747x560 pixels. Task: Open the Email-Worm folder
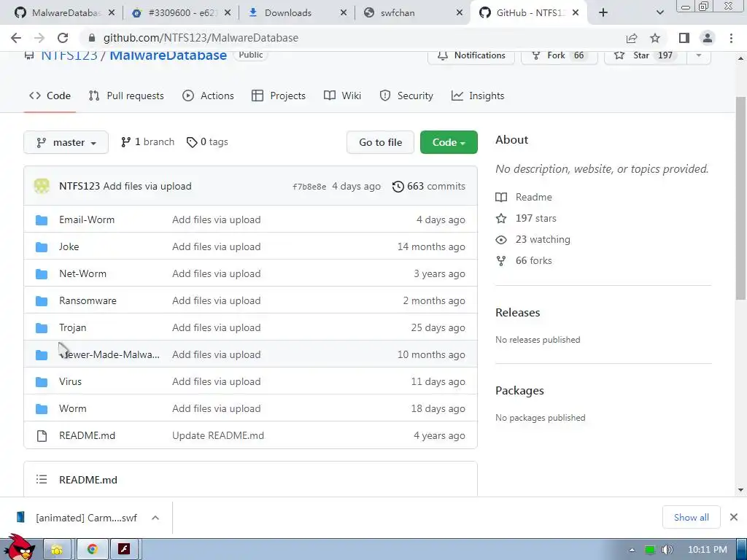(x=87, y=219)
